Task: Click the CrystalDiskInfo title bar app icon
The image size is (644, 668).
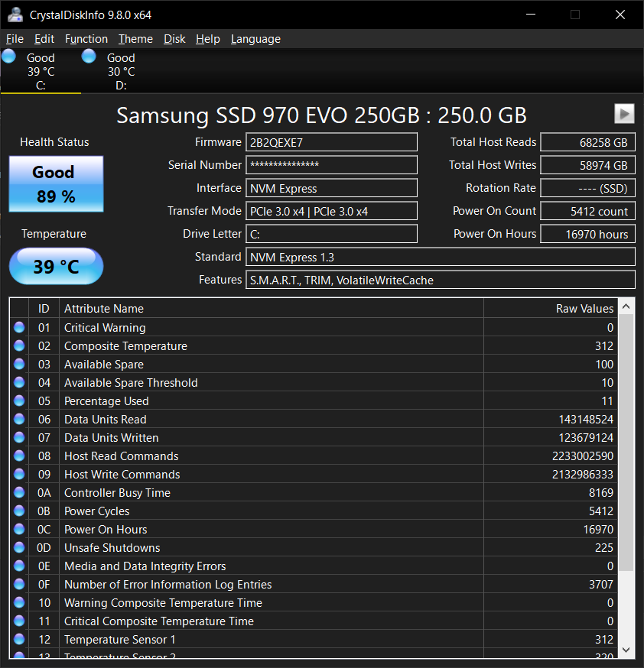Action: pos(15,15)
